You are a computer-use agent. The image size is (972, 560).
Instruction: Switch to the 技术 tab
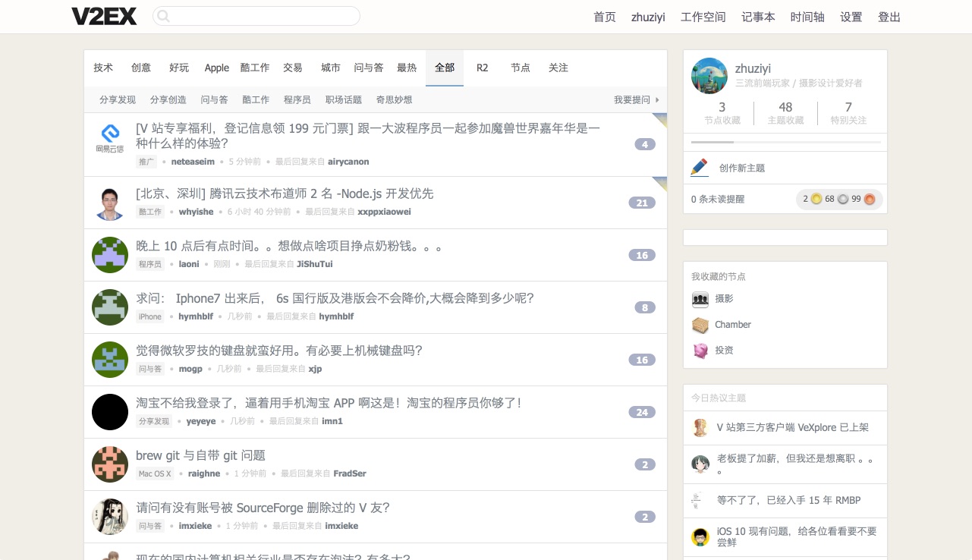[x=103, y=68]
